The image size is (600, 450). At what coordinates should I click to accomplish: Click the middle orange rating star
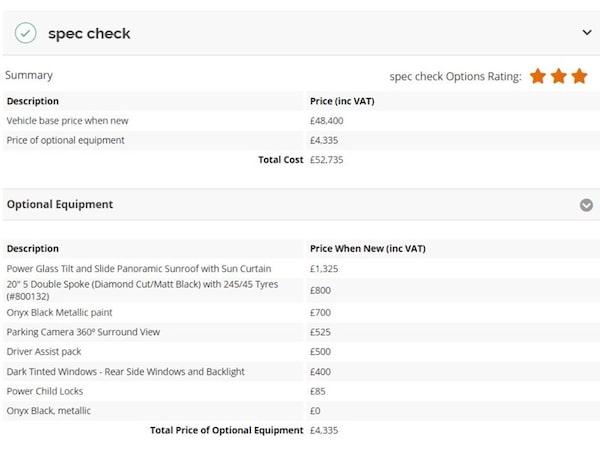(559, 76)
